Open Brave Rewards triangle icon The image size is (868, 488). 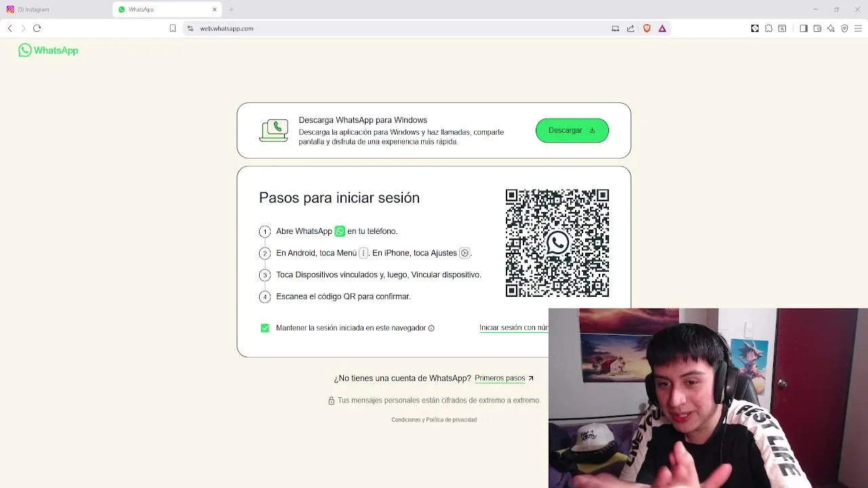[x=663, y=28]
